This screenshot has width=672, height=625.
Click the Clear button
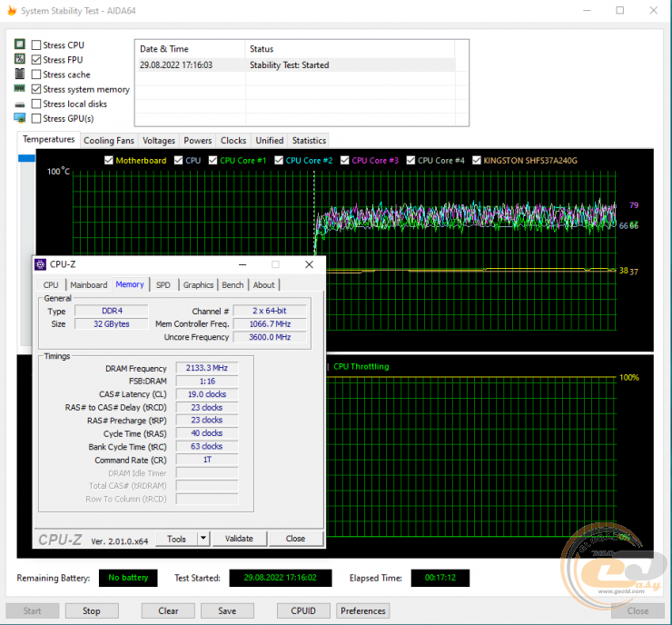tap(168, 610)
